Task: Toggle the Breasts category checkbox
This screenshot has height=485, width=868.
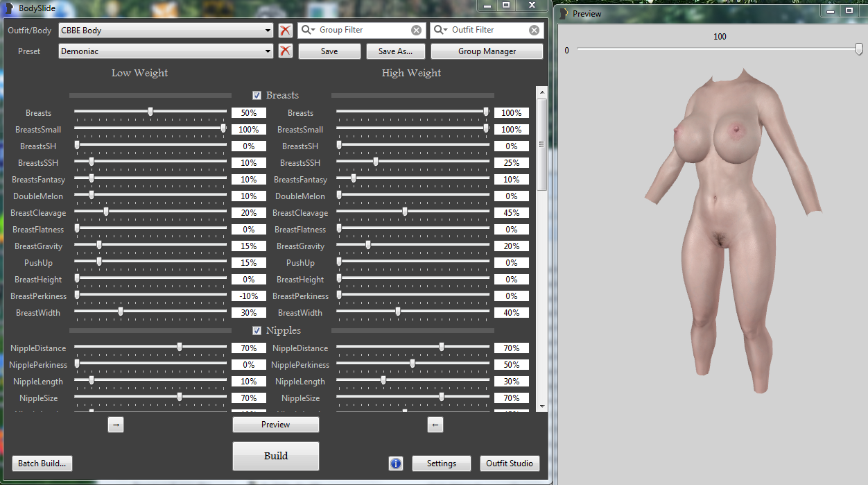Action: click(257, 96)
